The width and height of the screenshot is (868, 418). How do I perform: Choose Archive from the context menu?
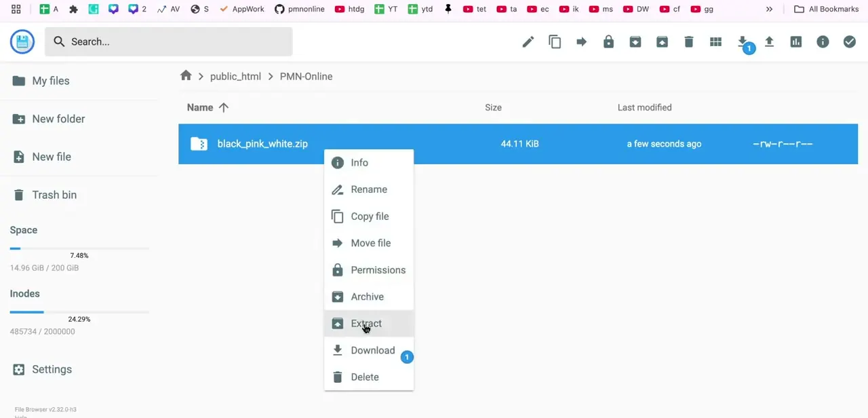369,297
